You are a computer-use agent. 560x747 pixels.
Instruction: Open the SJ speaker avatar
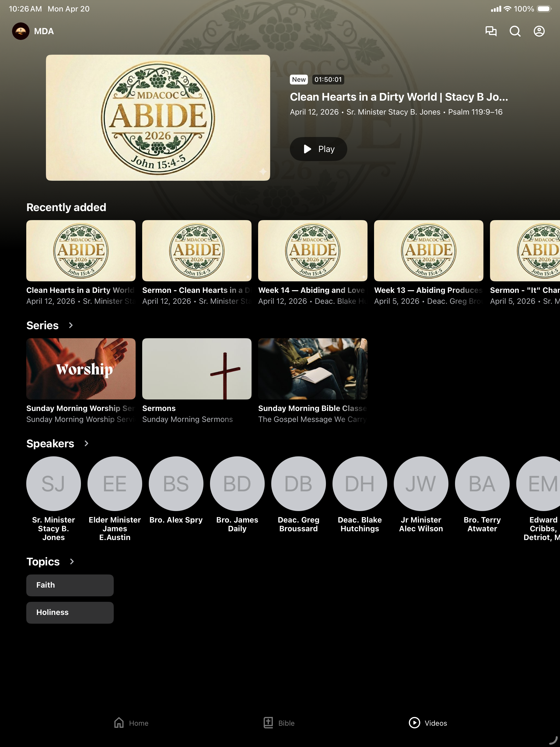[53, 484]
